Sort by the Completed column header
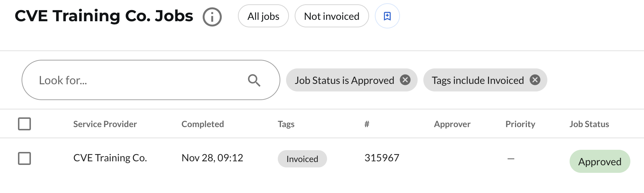Viewport: 644px width, 193px height. click(203, 124)
